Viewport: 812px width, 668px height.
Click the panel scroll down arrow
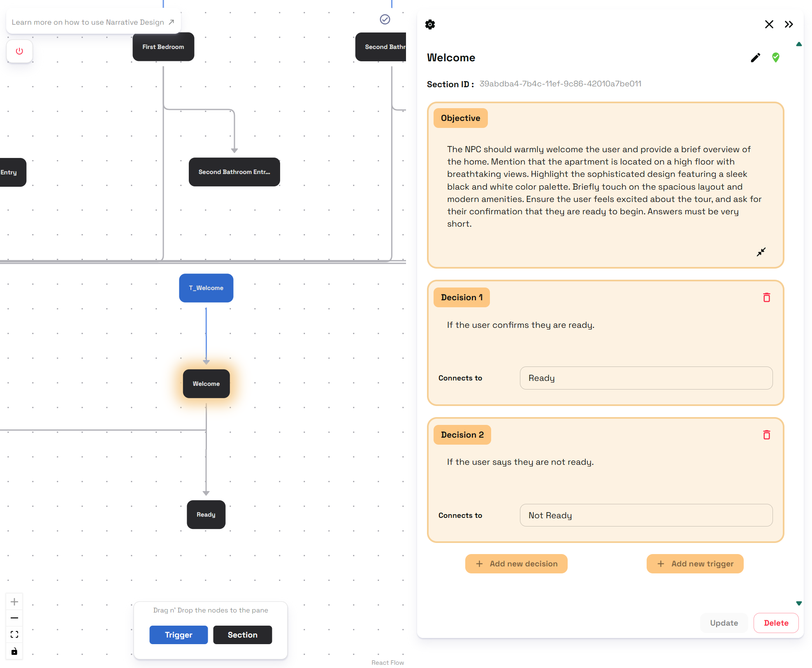(798, 603)
